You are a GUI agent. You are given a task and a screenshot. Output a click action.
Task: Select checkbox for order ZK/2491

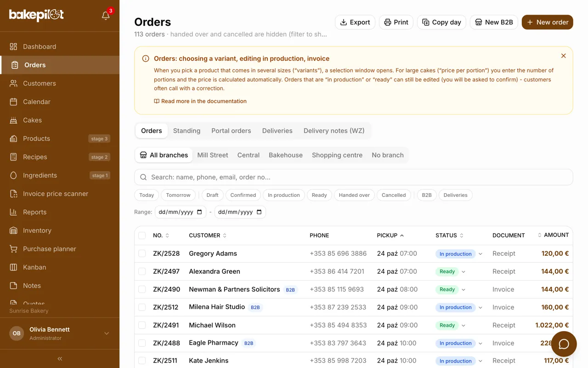(x=142, y=325)
